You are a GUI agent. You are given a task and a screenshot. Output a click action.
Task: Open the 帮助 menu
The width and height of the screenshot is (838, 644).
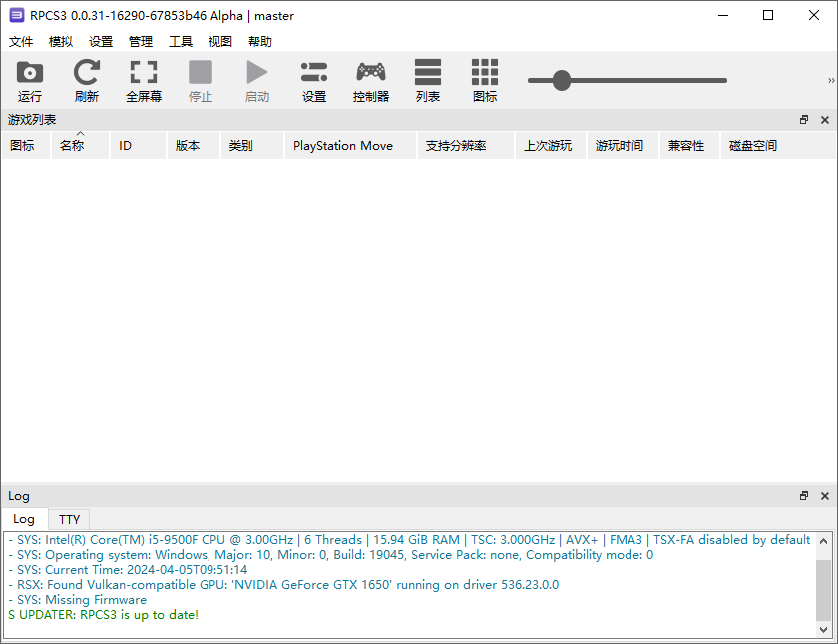click(x=259, y=41)
